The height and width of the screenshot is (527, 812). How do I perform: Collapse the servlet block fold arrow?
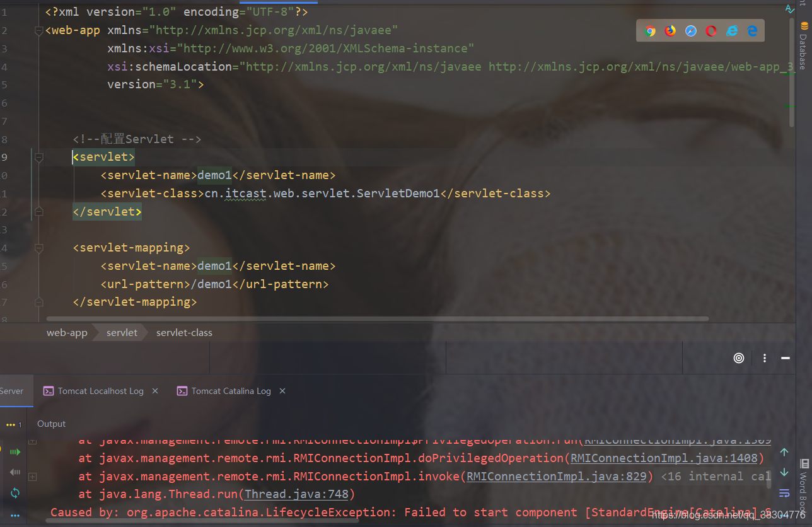(x=38, y=158)
